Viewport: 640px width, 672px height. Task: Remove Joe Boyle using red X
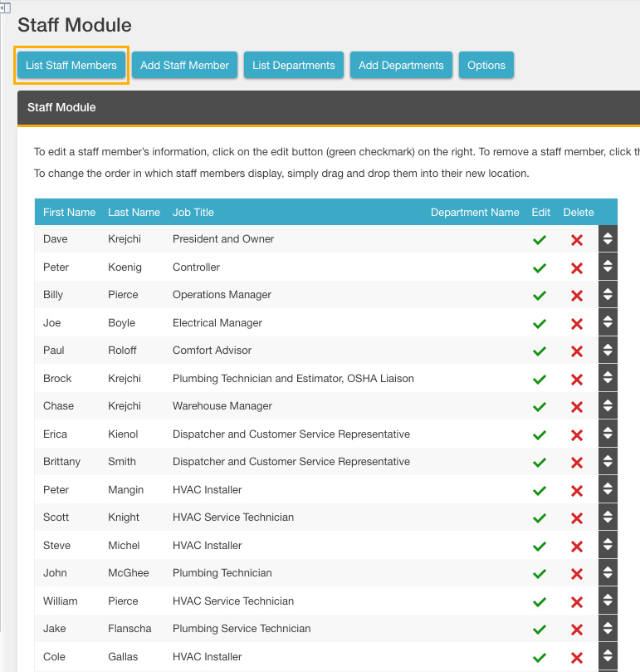[x=577, y=324]
